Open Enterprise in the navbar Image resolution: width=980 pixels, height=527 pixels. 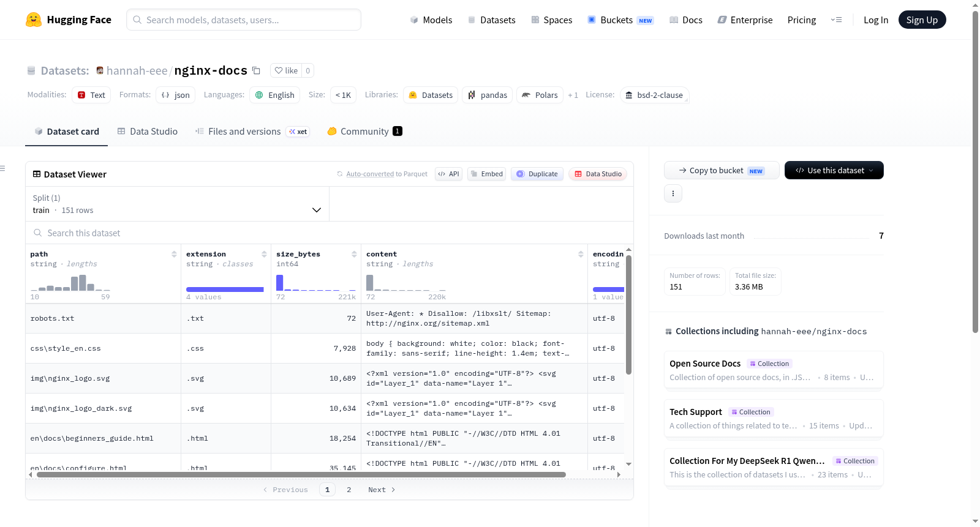pyautogui.click(x=745, y=20)
